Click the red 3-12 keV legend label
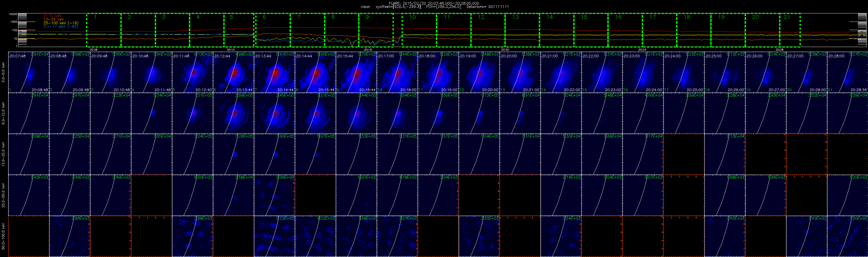The image size is (868, 257). (x=53, y=16)
